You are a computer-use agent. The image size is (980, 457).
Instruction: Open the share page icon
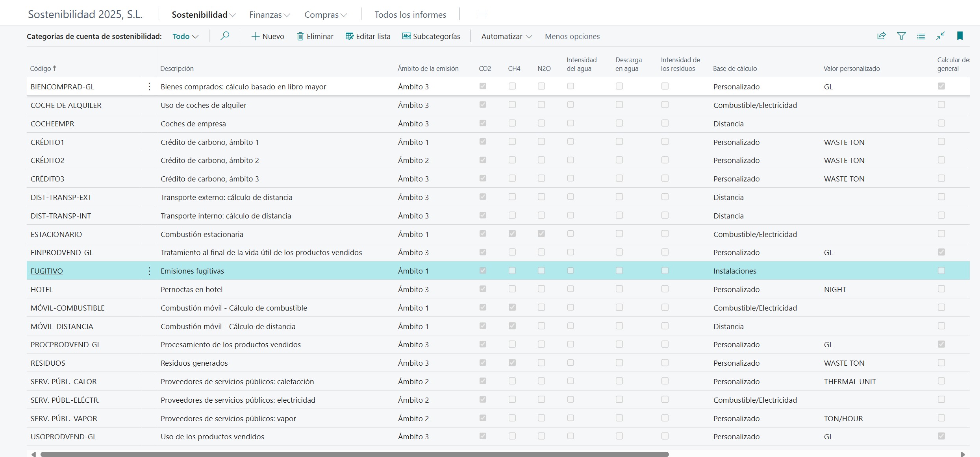[x=882, y=36]
